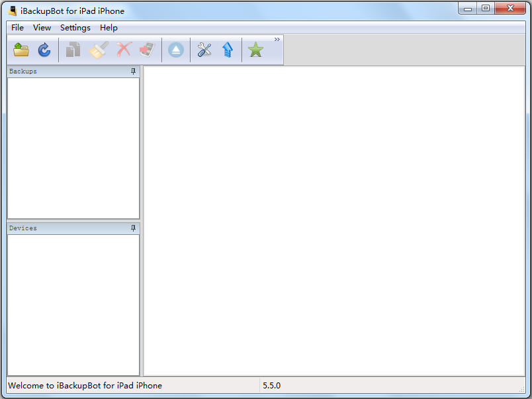Click the round blue eject icon
The height and width of the screenshot is (399, 532).
pos(176,50)
